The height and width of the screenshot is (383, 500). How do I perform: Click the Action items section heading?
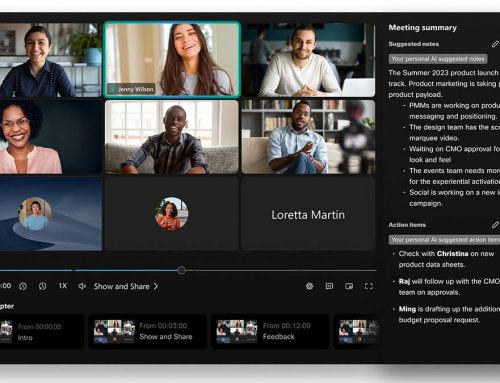407,225
